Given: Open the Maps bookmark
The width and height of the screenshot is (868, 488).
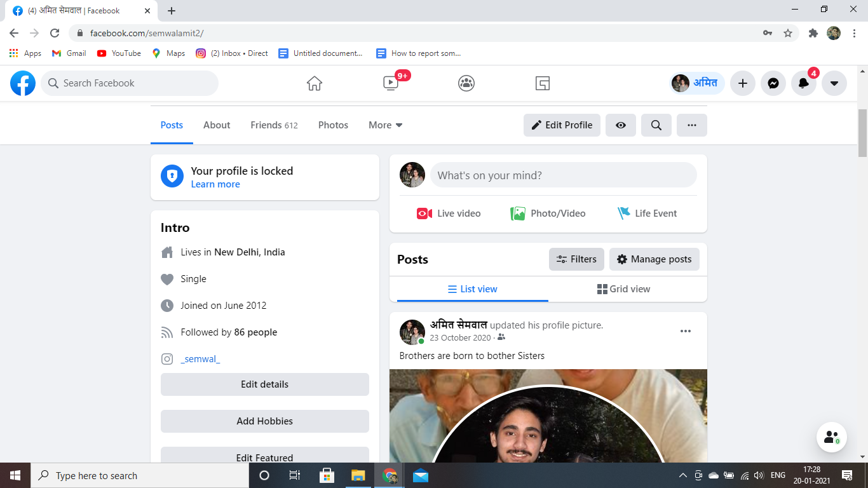Looking at the screenshot, I should click(x=168, y=53).
